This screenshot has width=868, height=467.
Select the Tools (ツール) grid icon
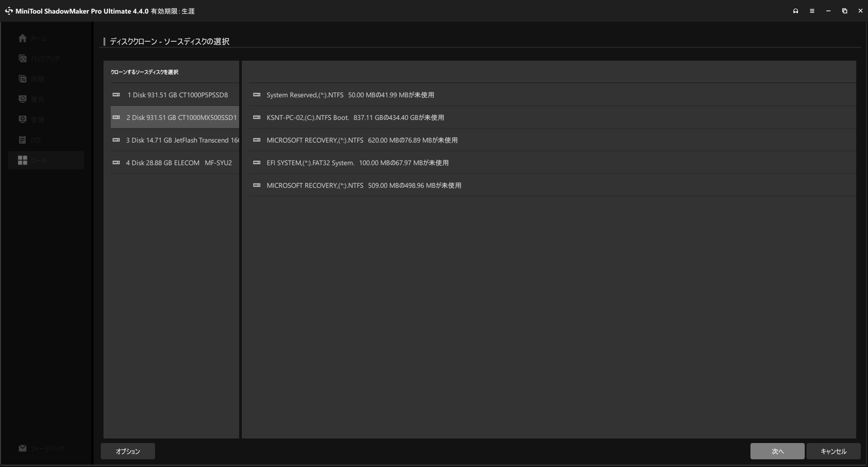pyautogui.click(x=23, y=160)
